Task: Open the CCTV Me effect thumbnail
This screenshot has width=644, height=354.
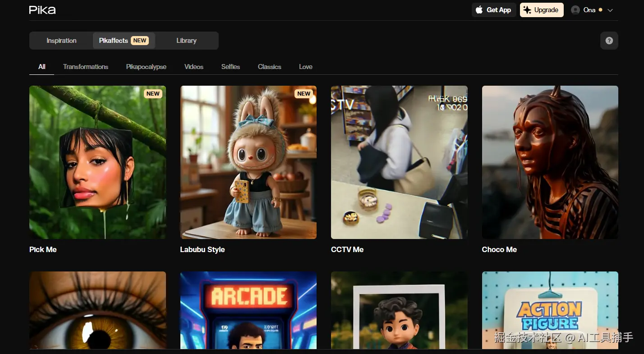Action: pos(399,162)
